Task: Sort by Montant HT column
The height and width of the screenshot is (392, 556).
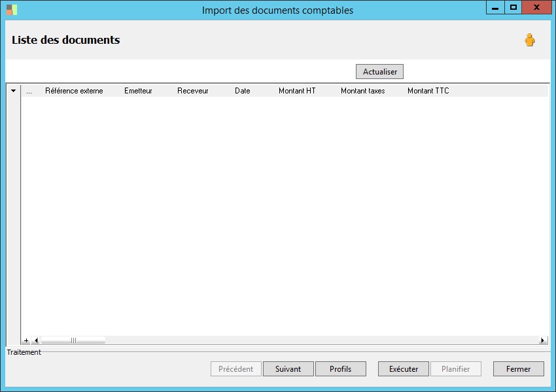Action: pyautogui.click(x=297, y=91)
